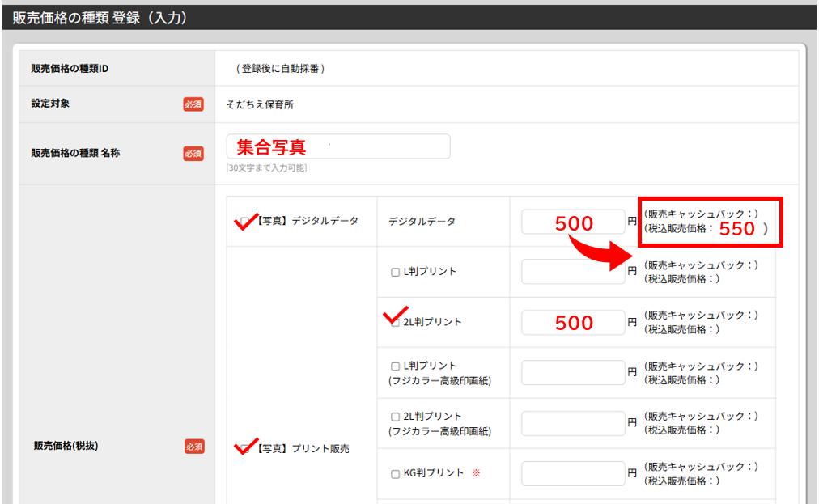Click the KG判プリント price input field
The height and width of the screenshot is (504, 819).
pos(573,473)
